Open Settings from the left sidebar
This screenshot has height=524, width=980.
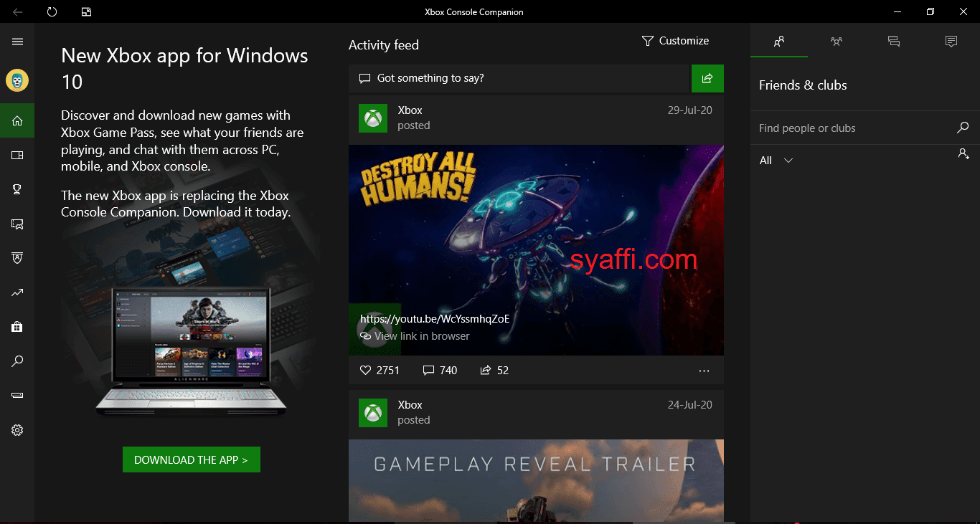[x=17, y=430]
